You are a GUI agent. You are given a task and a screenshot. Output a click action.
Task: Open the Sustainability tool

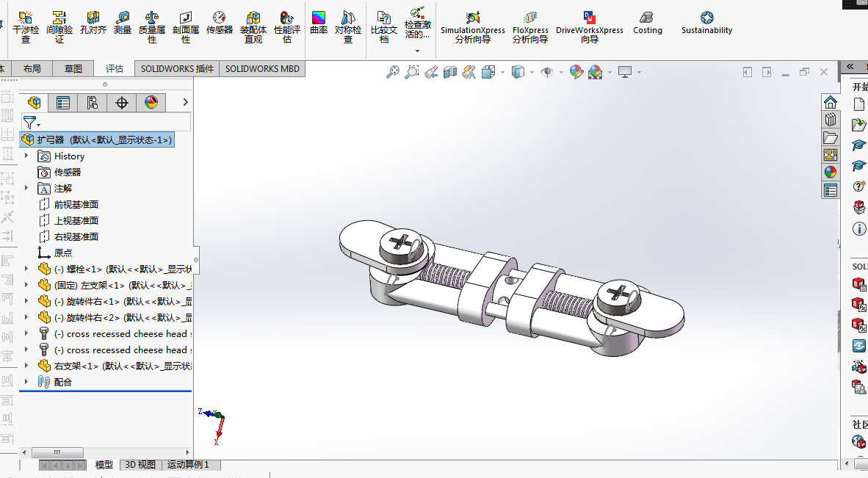pos(707,23)
